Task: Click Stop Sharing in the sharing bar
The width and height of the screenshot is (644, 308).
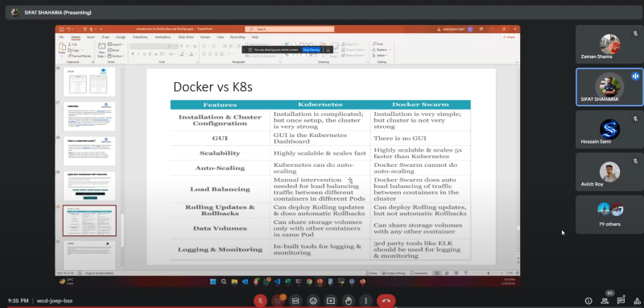Action: [x=311, y=50]
